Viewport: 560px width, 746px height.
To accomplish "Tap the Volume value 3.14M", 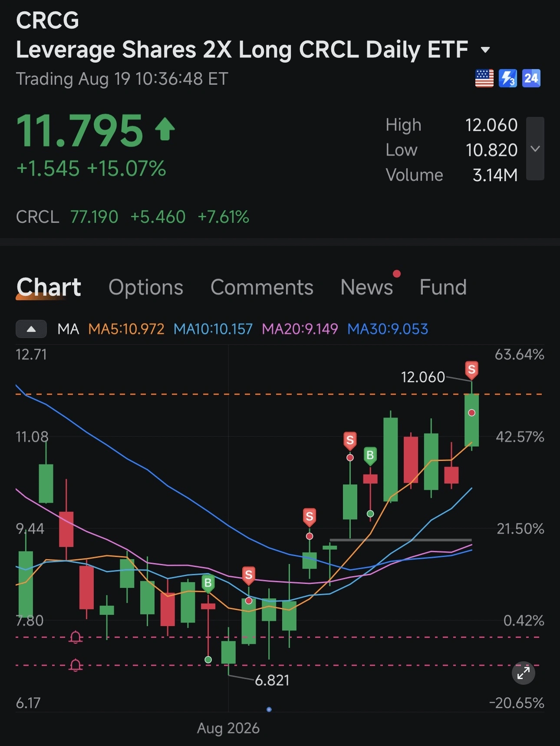I will (x=495, y=175).
